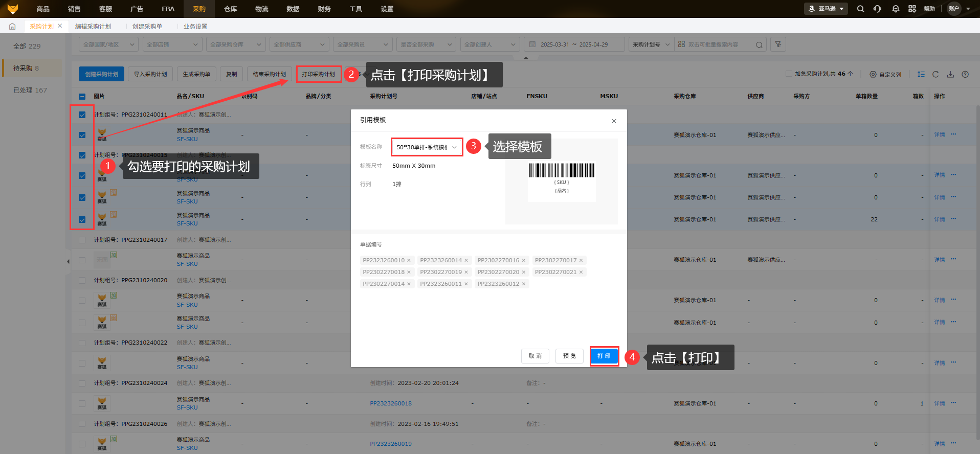Open the FBA top menu
This screenshot has width=980, height=454.
click(x=168, y=9)
